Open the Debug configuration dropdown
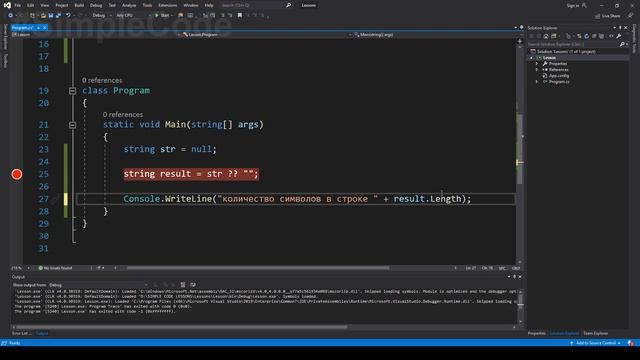640x360 pixels. tap(101, 16)
